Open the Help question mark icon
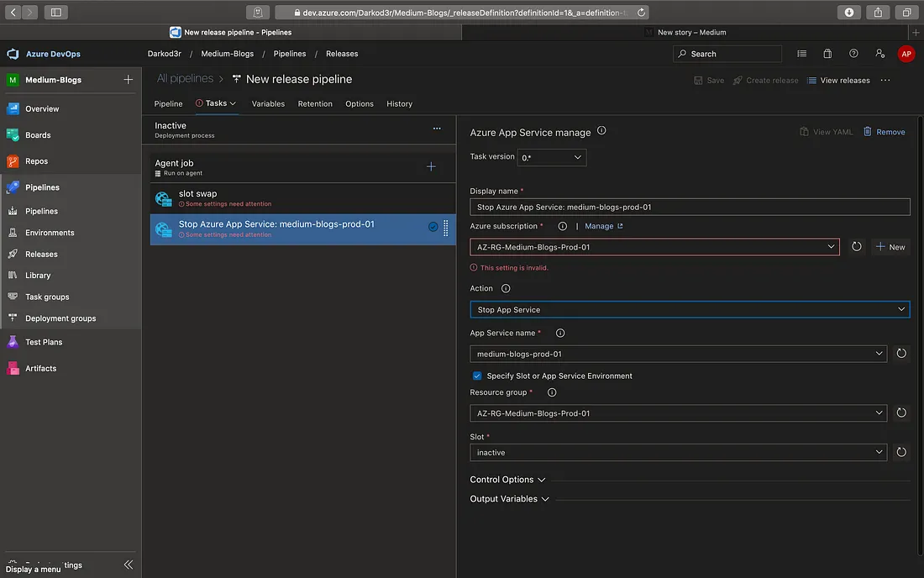Image resolution: width=924 pixels, height=578 pixels. click(x=853, y=54)
